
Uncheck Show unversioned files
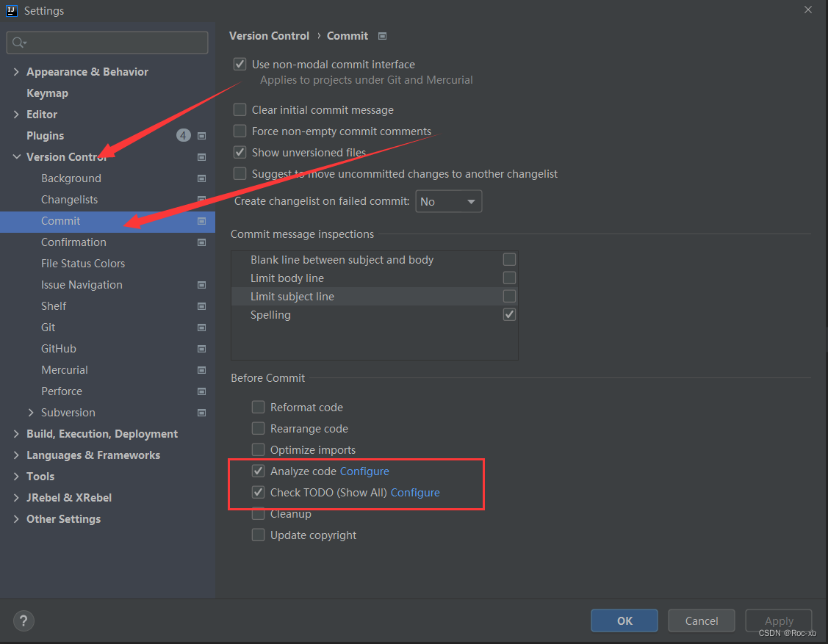click(240, 152)
